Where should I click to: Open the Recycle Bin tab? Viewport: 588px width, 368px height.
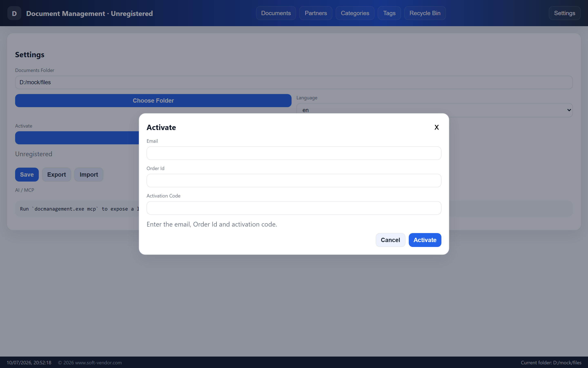tap(425, 13)
